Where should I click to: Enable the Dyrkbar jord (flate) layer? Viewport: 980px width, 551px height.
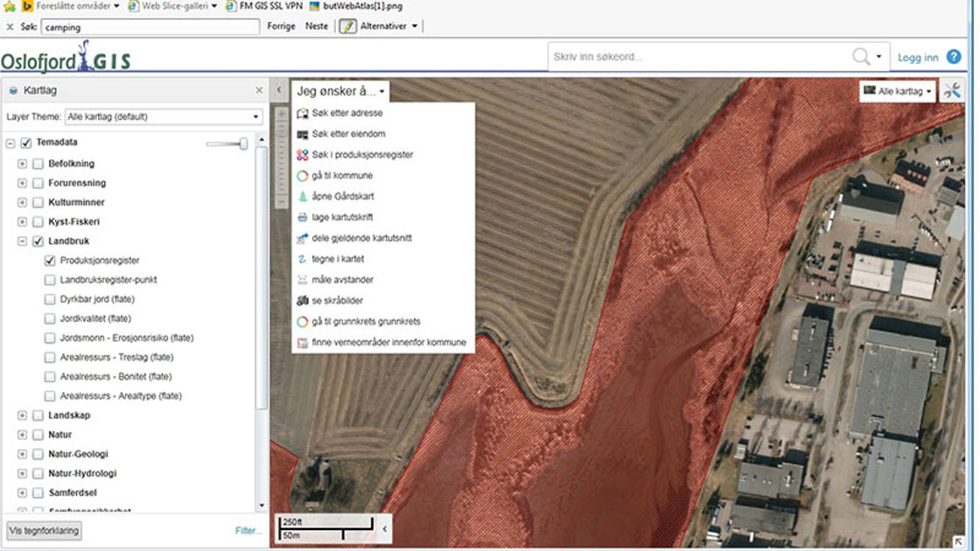50,299
